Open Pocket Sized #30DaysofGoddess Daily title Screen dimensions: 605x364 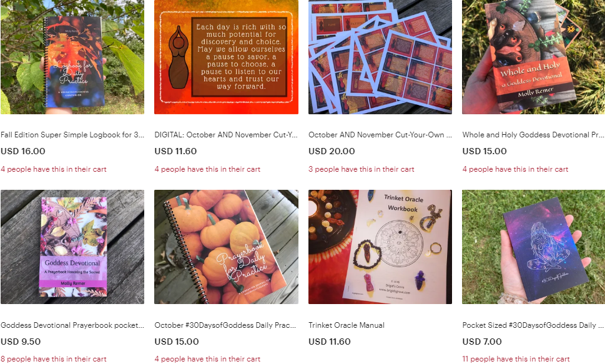tap(533, 325)
